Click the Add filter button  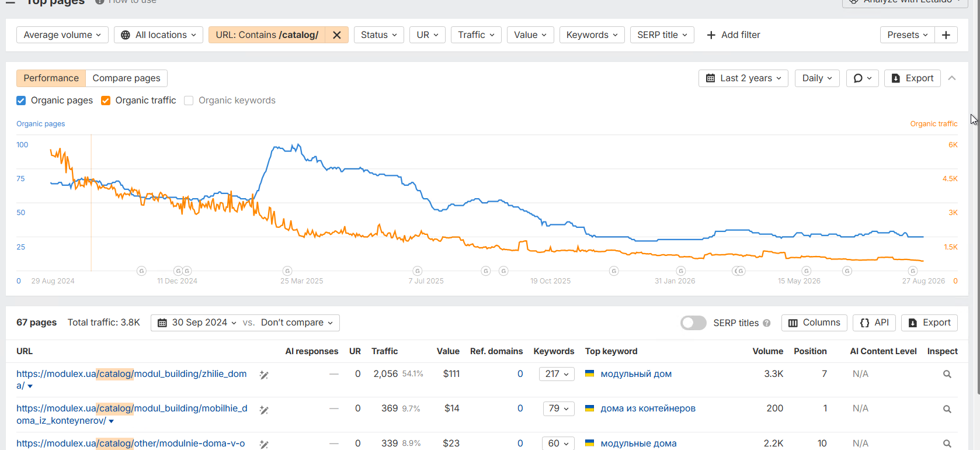click(734, 35)
